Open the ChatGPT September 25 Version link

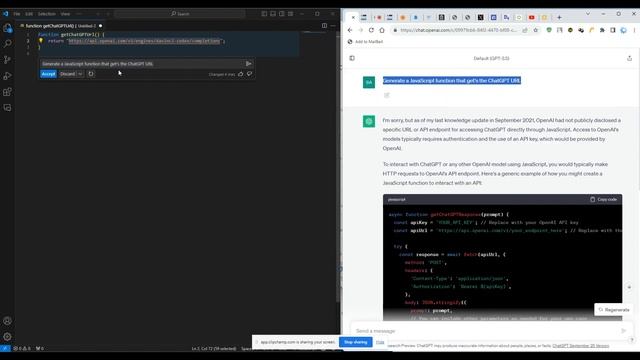pyautogui.click(x=580, y=346)
